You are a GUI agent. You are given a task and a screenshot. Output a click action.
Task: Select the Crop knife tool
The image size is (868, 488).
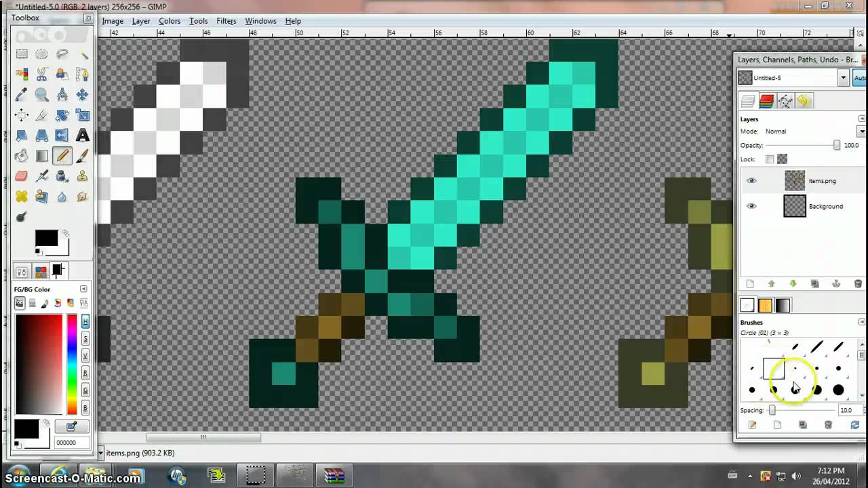42,115
